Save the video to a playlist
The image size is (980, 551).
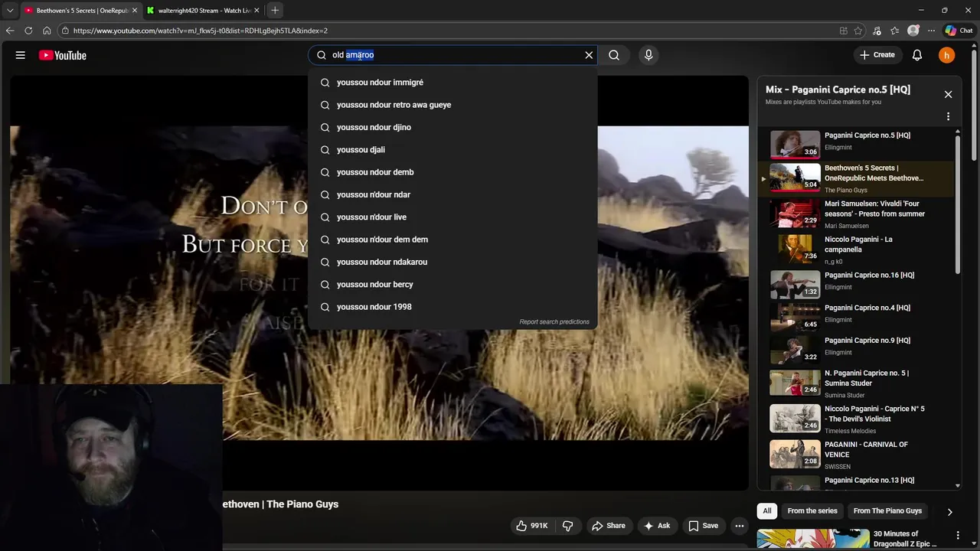(703, 526)
